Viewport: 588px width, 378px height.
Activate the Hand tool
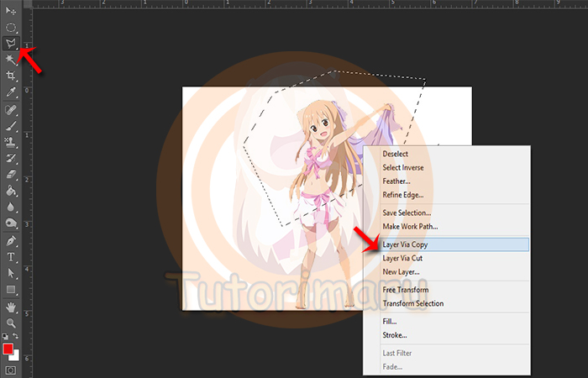coord(10,307)
